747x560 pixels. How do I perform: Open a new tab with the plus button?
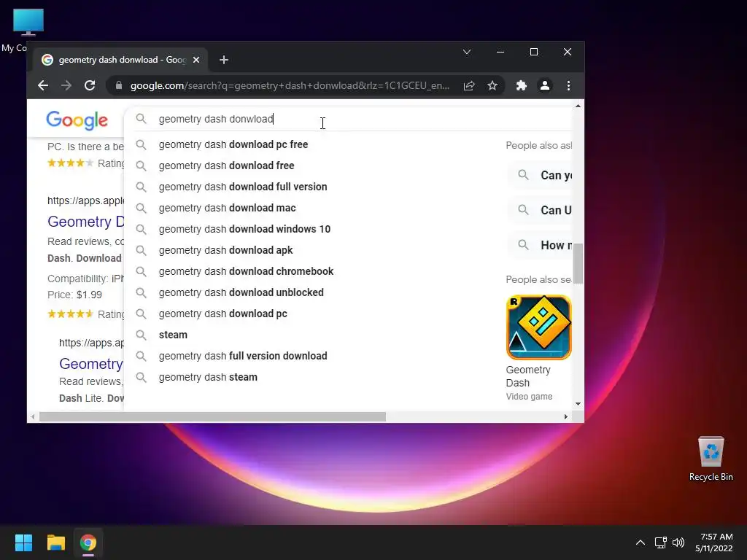click(x=224, y=60)
